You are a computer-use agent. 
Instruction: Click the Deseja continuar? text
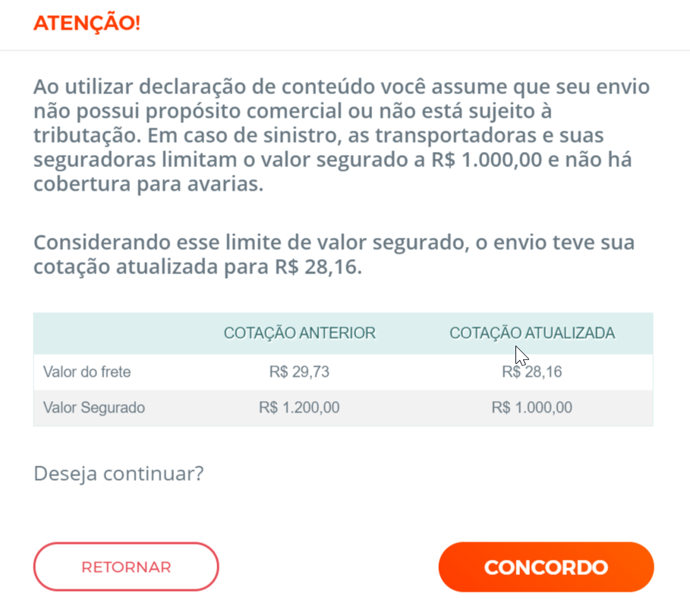tap(118, 473)
